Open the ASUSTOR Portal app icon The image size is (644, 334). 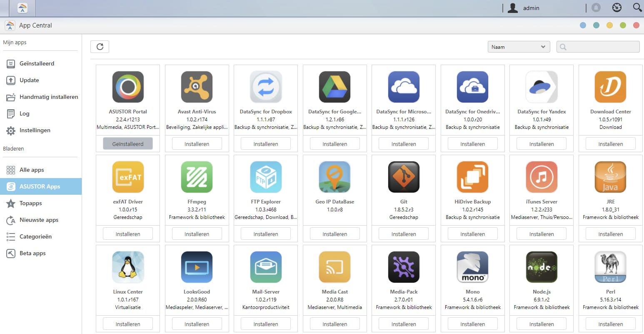128,87
